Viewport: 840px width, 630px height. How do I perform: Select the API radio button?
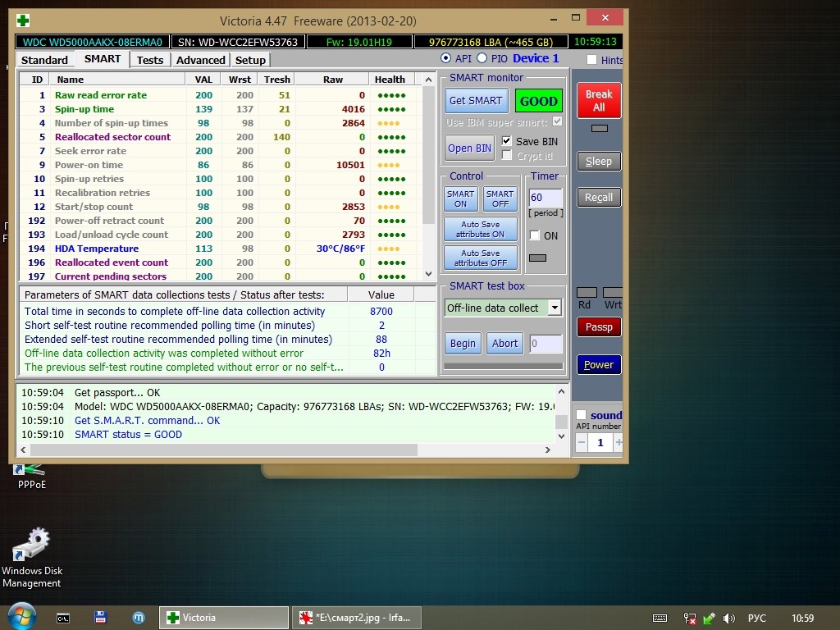[x=445, y=58]
